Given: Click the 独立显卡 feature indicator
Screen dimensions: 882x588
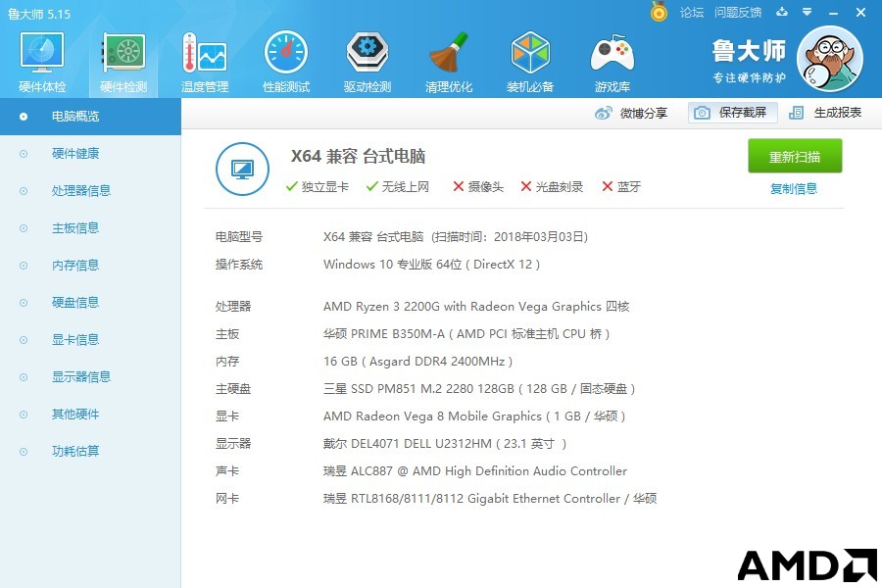Looking at the screenshot, I should click(x=318, y=187).
